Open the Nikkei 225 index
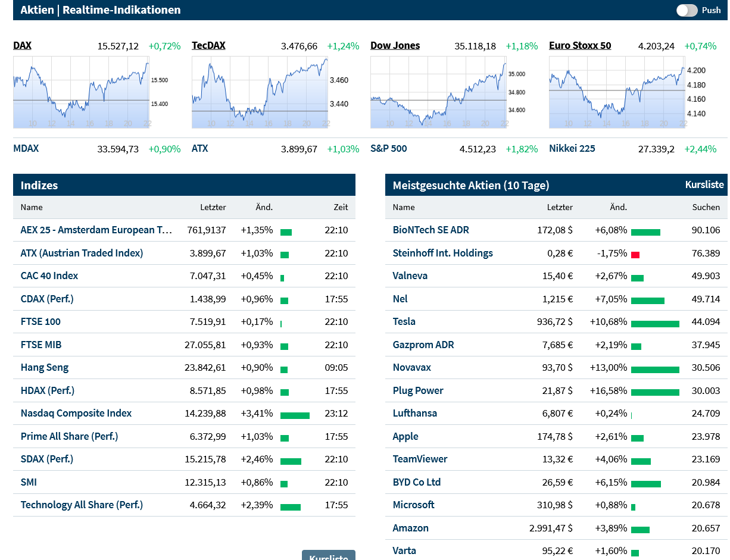The height and width of the screenshot is (560, 730). tap(572, 149)
